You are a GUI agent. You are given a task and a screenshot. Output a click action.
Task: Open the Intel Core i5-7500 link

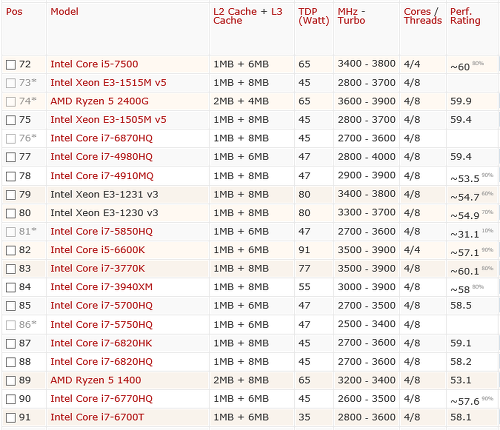point(94,64)
